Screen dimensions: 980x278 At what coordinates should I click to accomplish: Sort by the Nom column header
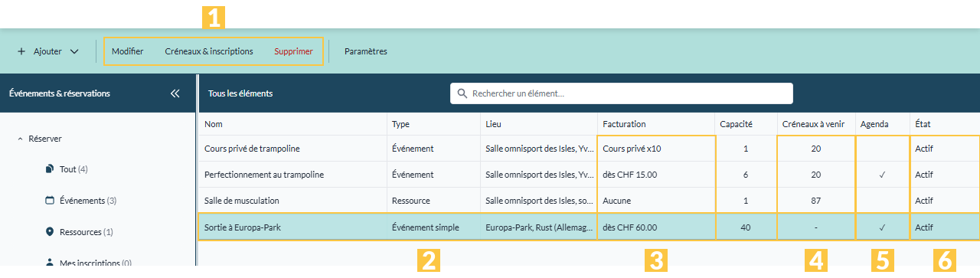pos(293,124)
